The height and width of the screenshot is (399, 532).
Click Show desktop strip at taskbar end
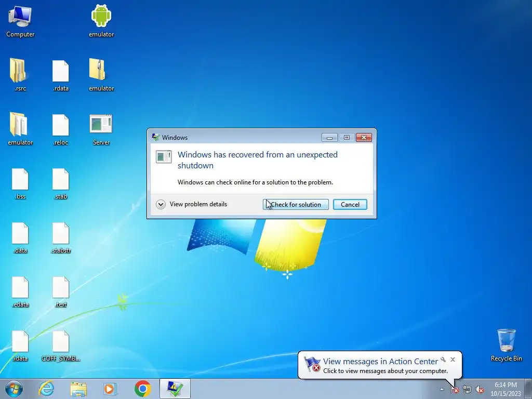pos(528,389)
